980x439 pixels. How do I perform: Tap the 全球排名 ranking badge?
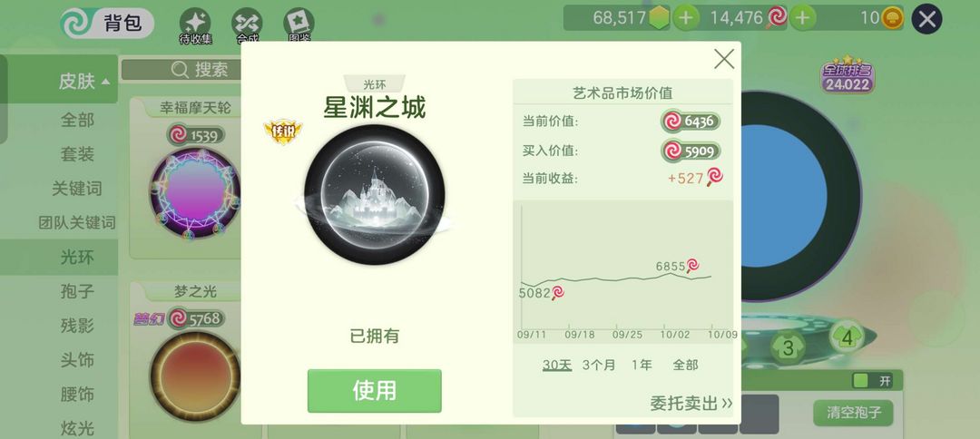(x=847, y=75)
